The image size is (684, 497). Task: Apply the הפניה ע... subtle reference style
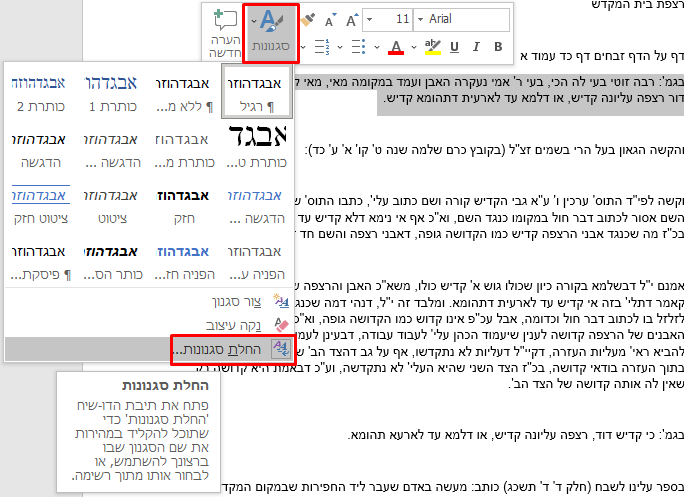pyautogui.click(x=256, y=261)
